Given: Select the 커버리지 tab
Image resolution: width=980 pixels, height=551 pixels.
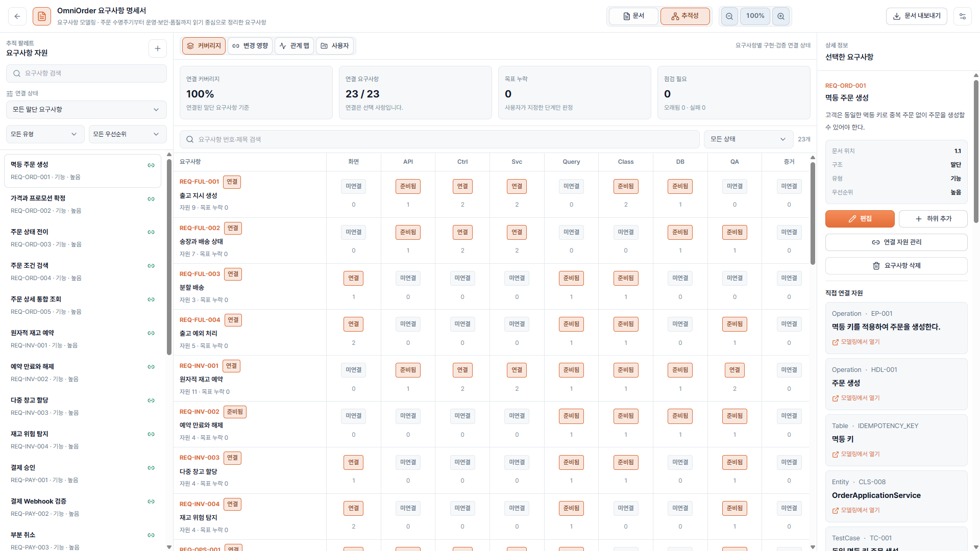Looking at the screenshot, I should (204, 46).
